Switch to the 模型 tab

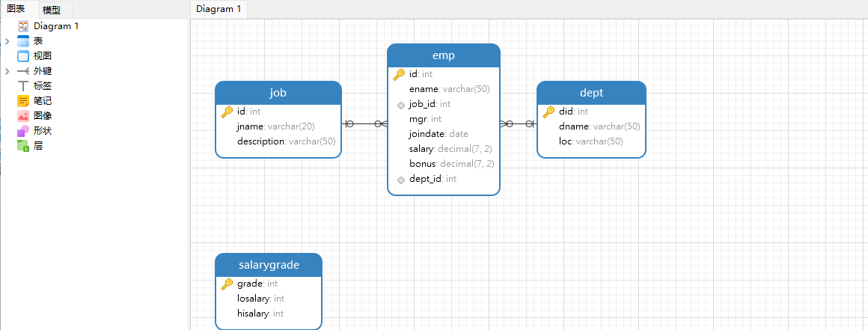[x=52, y=10]
